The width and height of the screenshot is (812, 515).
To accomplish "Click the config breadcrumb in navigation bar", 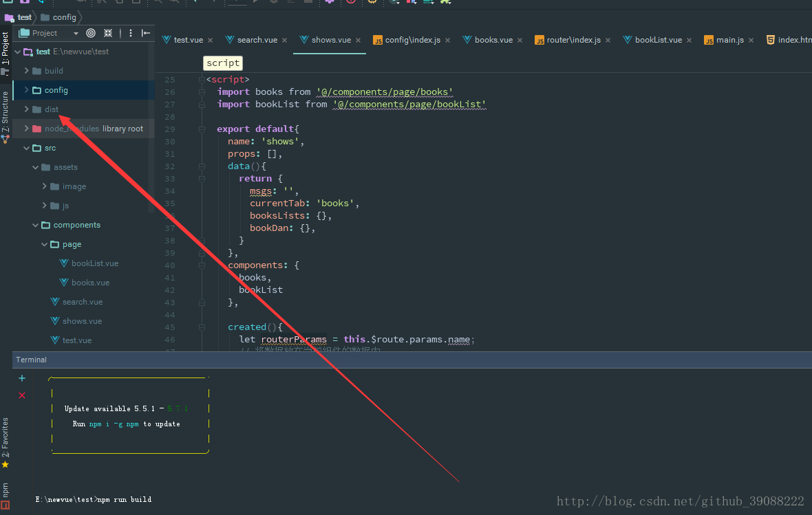I will [64, 17].
